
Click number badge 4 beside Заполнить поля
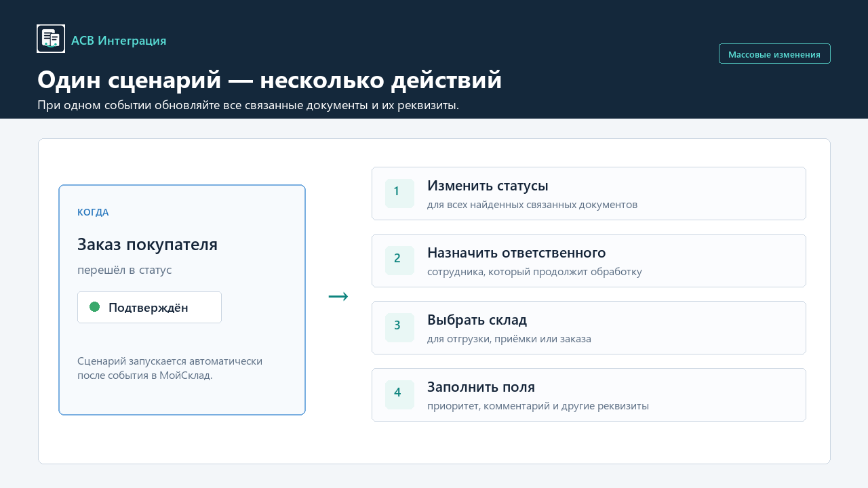point(399,394)
